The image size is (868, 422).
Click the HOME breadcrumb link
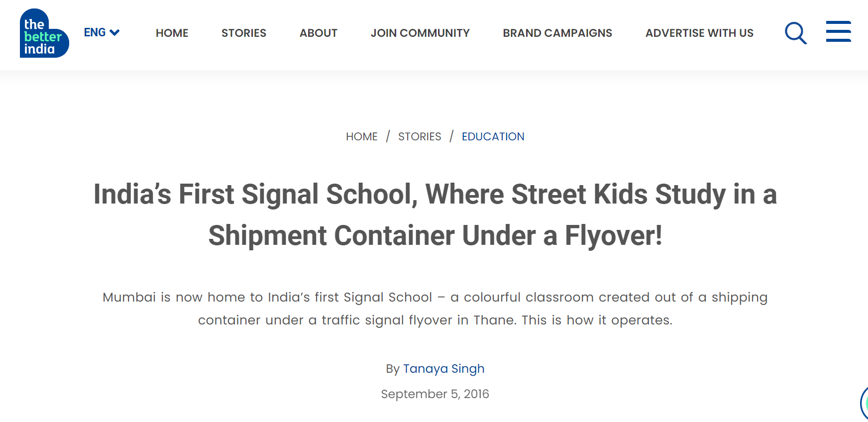(x=362, y=136)
